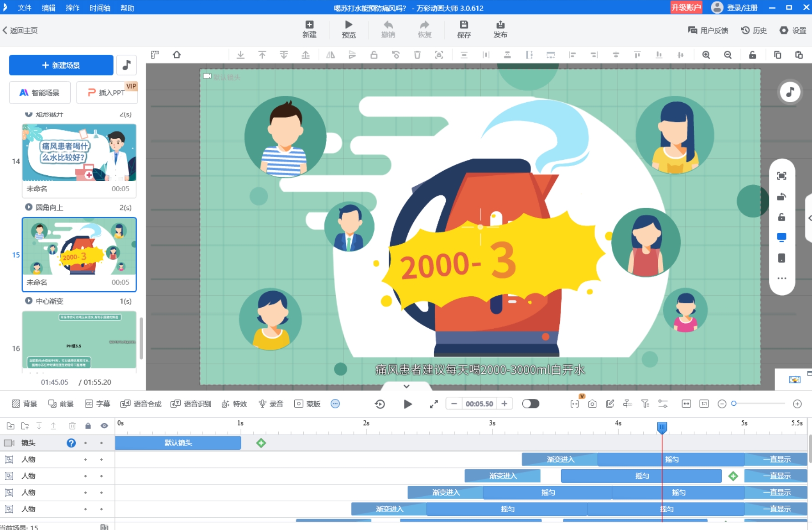Expand the first 人物 layer row
Screen dimensions: 812x530
click(x=9, y=459)
